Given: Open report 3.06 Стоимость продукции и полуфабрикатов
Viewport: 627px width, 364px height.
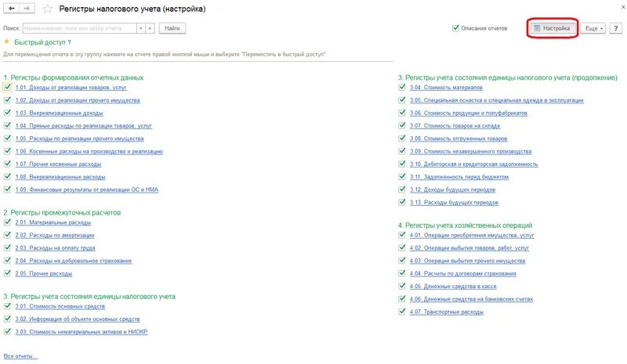Looking at the screenshot, I should 469,113.
